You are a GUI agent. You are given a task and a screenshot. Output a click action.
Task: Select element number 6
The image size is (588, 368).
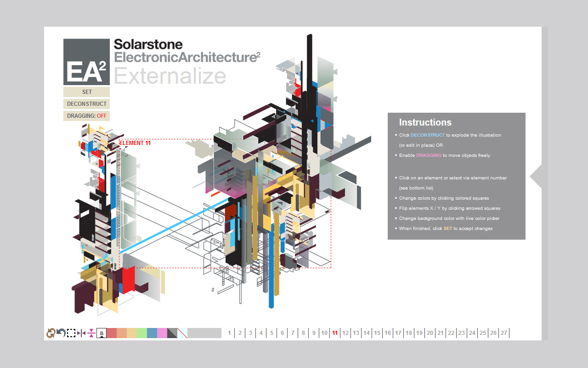click(x=282, y=333)
